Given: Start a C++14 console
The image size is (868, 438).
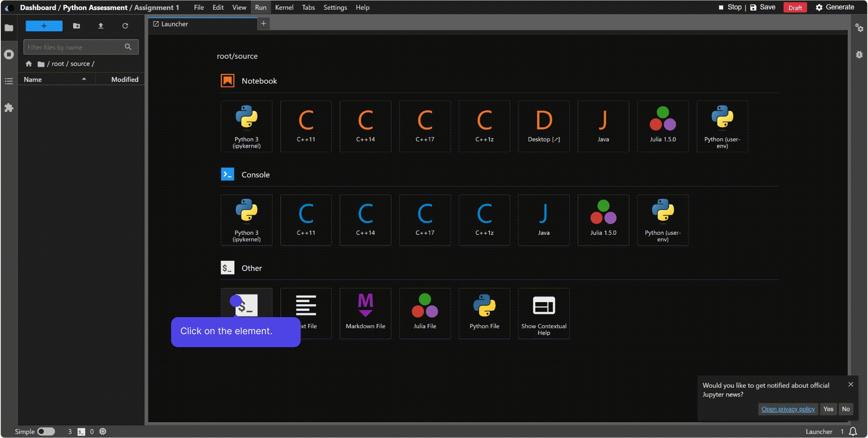Looking at the screenshot, I should click(365, 220).
